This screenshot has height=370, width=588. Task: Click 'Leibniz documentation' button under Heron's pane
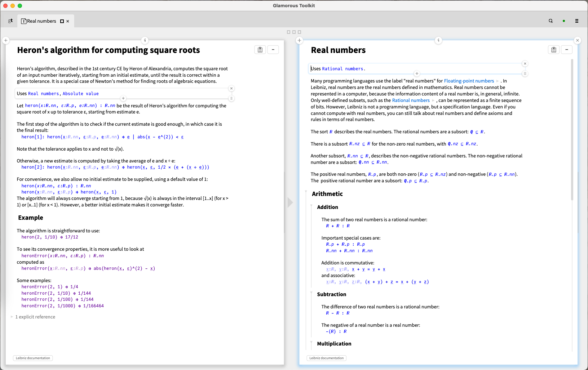[33, 358]
